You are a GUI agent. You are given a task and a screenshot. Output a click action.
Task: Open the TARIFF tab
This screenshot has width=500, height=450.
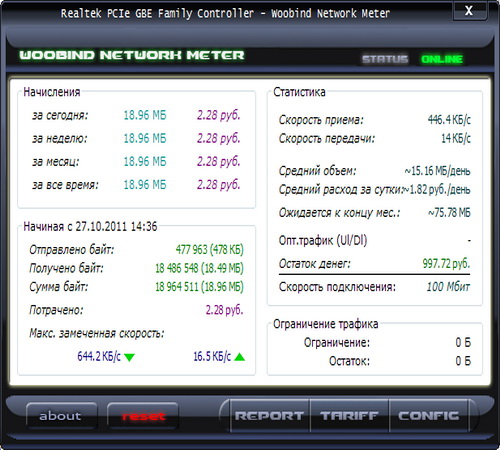[x=349, y=416]
